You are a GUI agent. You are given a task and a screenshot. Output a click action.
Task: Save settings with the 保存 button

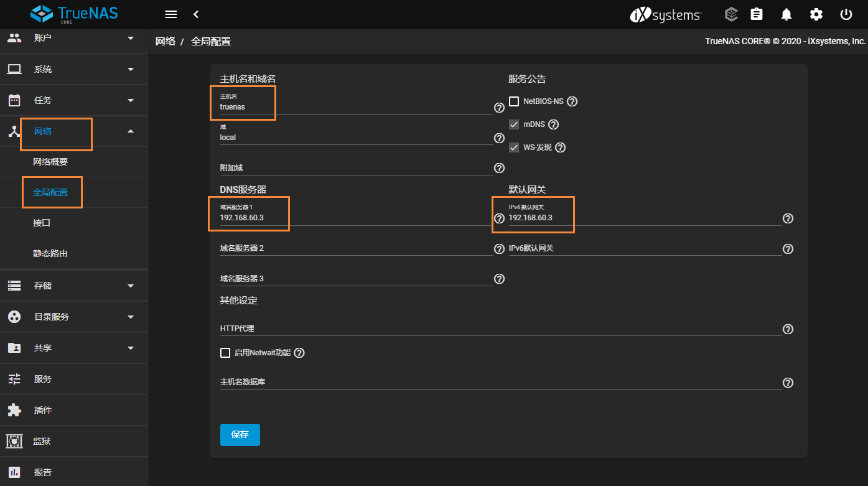[240, 435]
